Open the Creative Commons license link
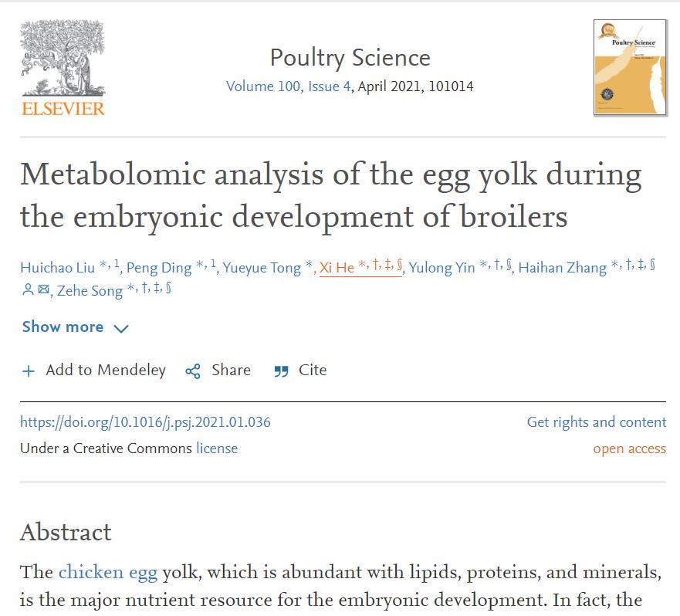Image resolution: width=680 pixels, height=616 pixels. [217, 448]
